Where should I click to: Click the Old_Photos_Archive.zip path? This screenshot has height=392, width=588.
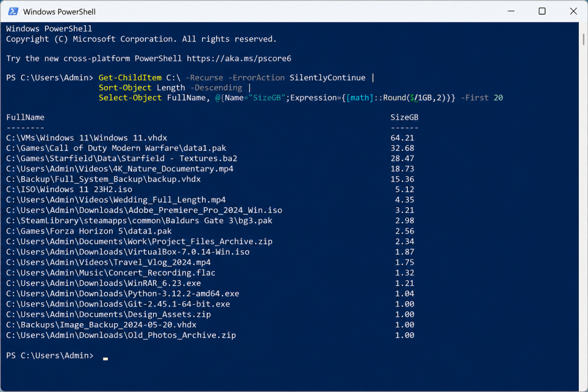[121, 335]
